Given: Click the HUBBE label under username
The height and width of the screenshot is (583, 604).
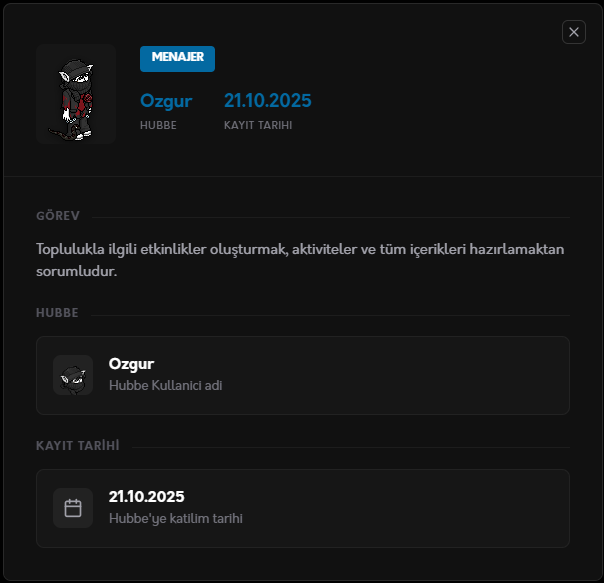Looking at the screenshot, I should (158, 125).
